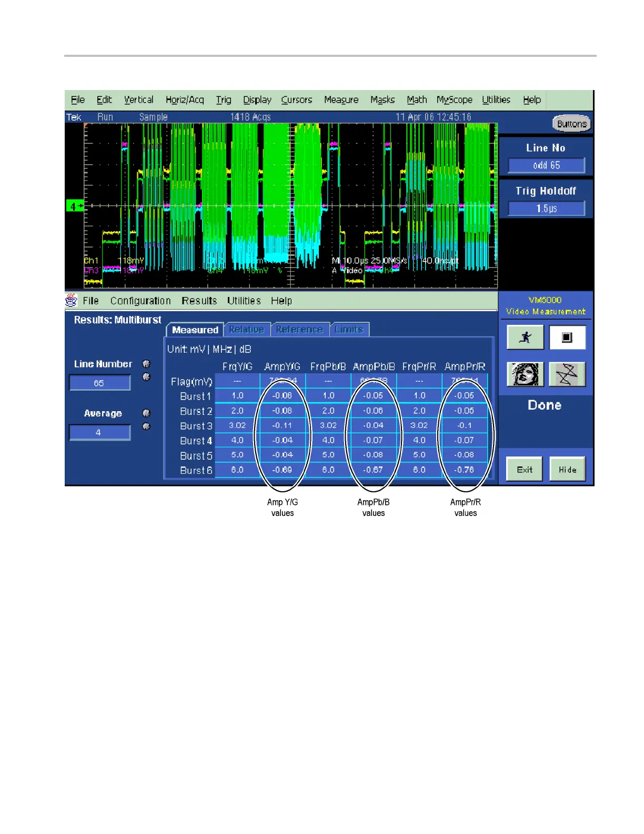Open the Horiz/Acq menu
Viewport: 644px width, 834px height.
click(x=185, y=100)
